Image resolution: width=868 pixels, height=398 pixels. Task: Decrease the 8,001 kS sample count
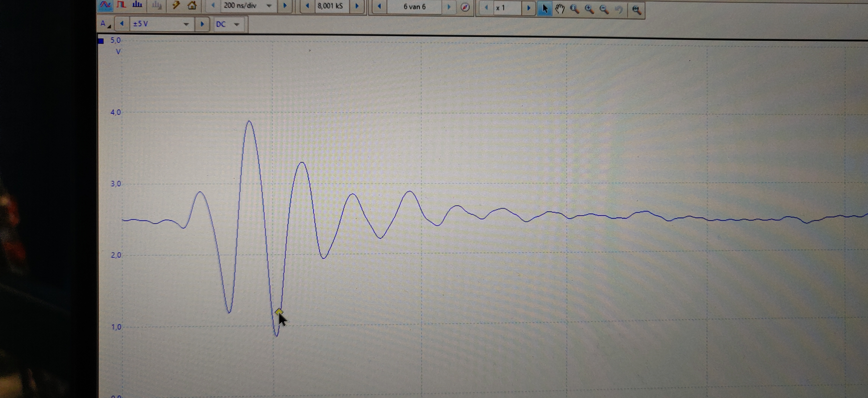pos(307,6)
